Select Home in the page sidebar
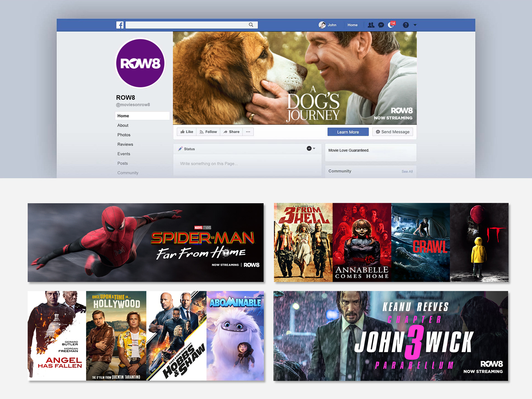Screen dimensions: 532x399 [142, 116]
